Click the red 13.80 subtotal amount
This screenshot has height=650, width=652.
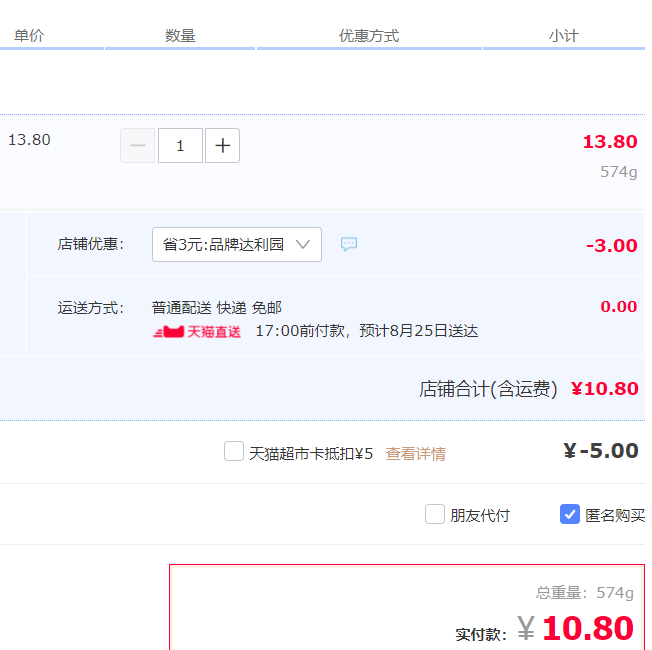click(x=609, y=142)
